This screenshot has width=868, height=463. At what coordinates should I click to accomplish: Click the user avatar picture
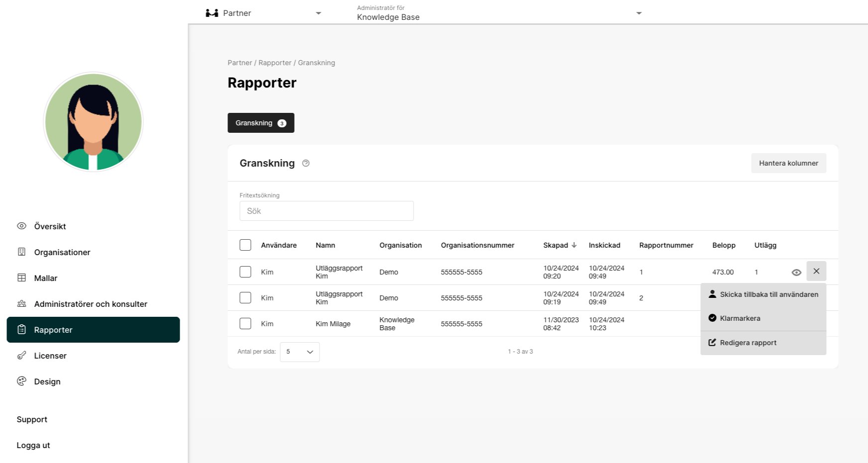(94, 122)
